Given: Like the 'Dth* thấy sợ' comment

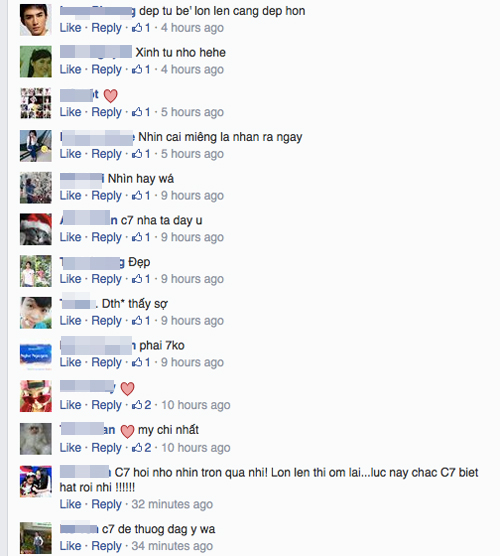Looking at the screenshot, I should (70, 321).
